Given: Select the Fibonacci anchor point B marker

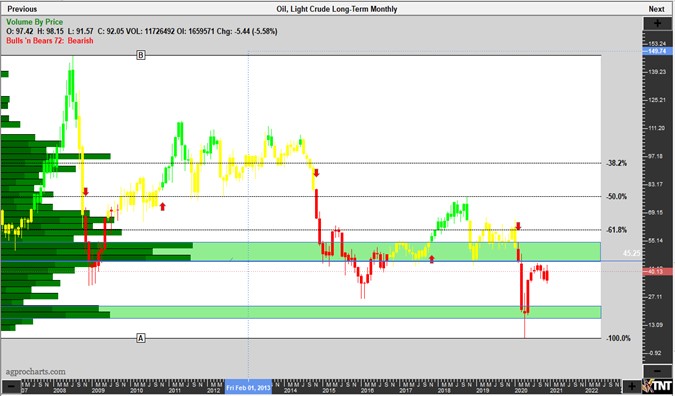Looking at the screenshot, I should pyautogui.click(x=141, y=55).
